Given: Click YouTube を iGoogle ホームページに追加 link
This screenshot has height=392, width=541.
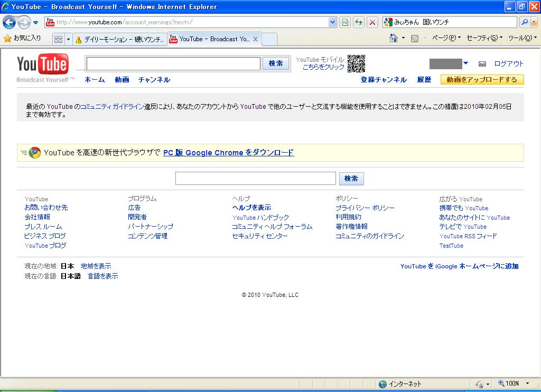Looking at the screenshot, I should tap(459, 266).
